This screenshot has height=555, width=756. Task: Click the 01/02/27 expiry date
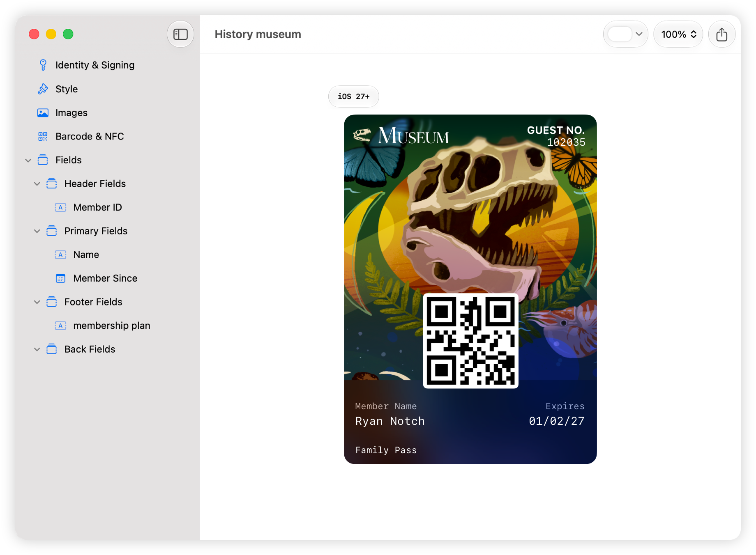[x=556, y=421]
